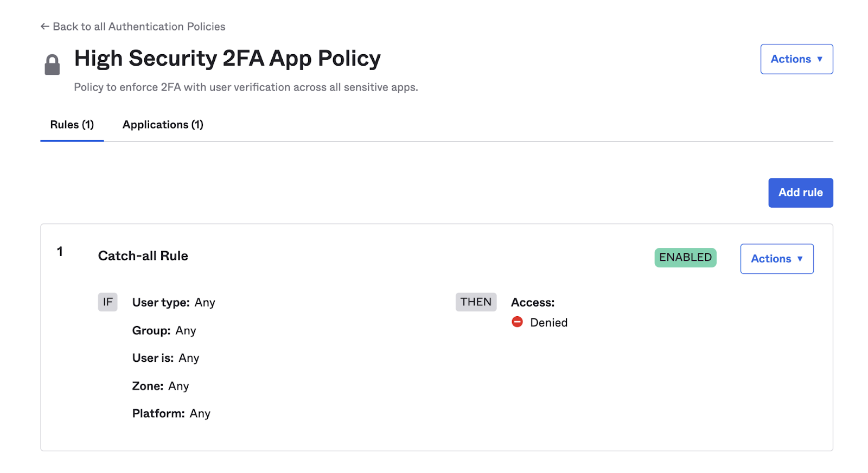Click the Zone: Any condition
868x473 pixels.
pos(161,386)
